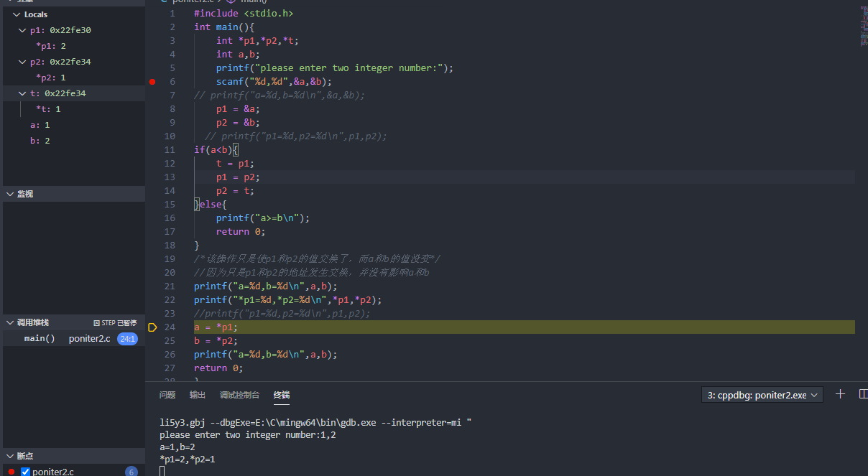Viewport: 868px width, 476px height.
Task: Click the yellow debug arrow at line 24
Action: pos(152,327)
